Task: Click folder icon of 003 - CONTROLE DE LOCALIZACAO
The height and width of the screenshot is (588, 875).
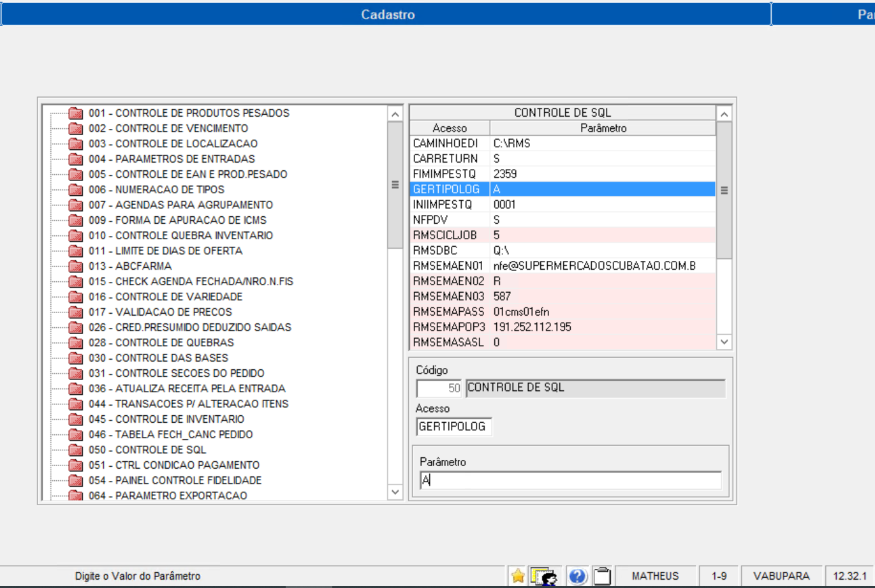Action: 76,144
